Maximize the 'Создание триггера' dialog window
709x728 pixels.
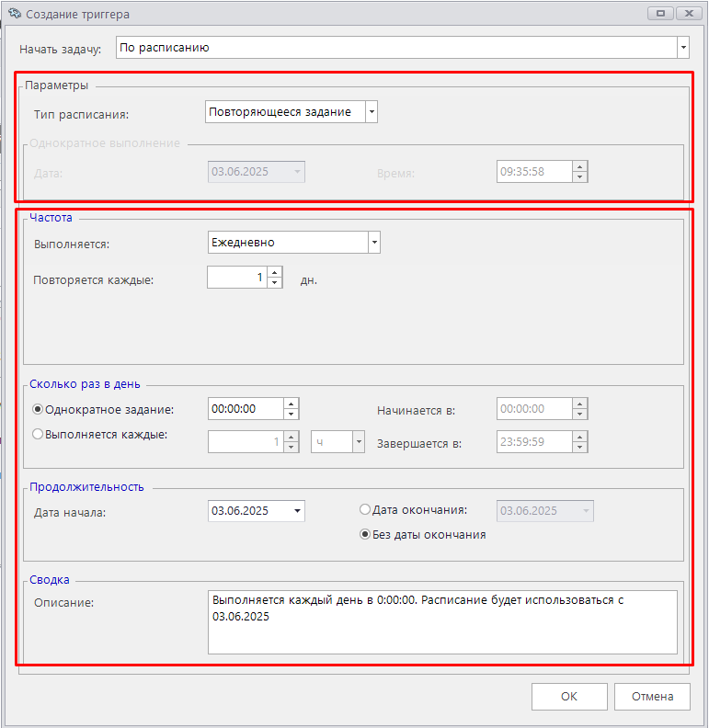coord(659,14)
